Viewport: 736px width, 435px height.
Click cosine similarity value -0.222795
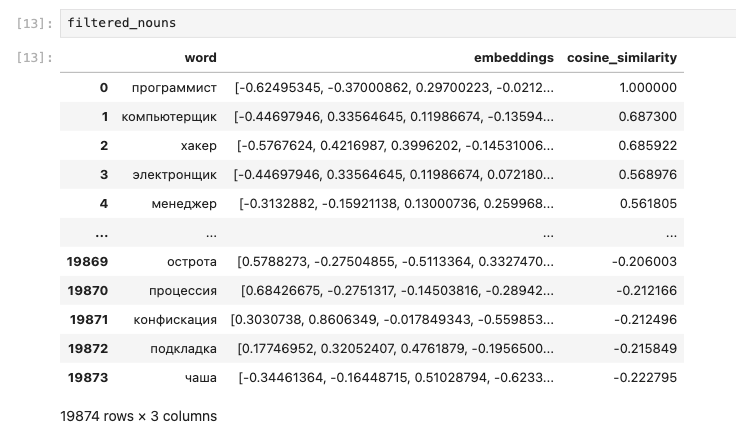[x=647, y=378]
